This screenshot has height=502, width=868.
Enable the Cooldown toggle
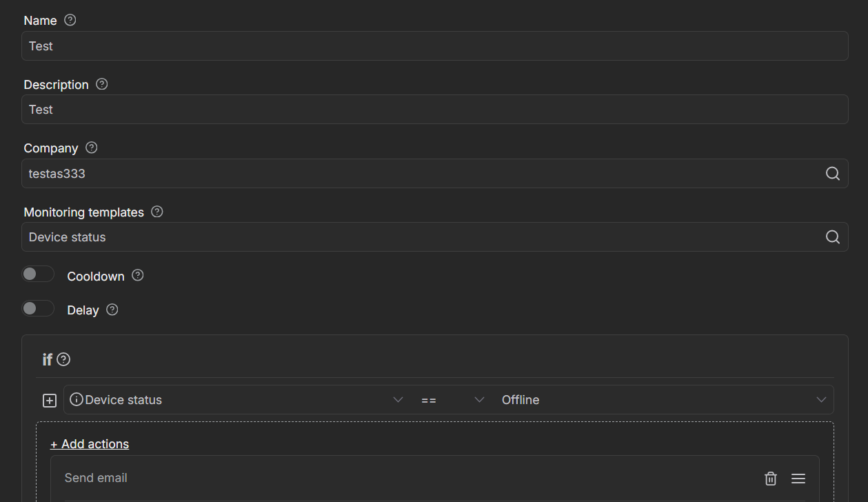(x=38, y=274)
